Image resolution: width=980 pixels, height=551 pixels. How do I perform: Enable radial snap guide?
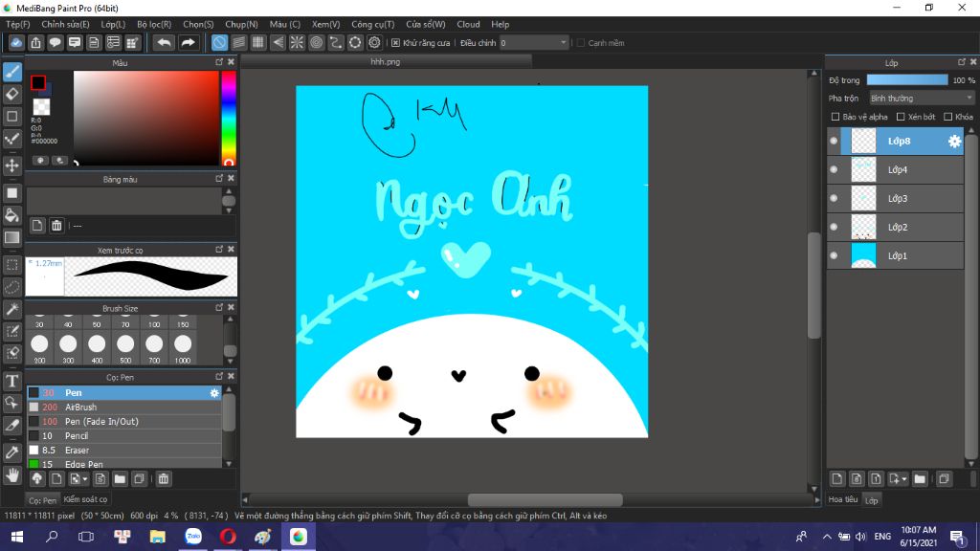point(297,42)
